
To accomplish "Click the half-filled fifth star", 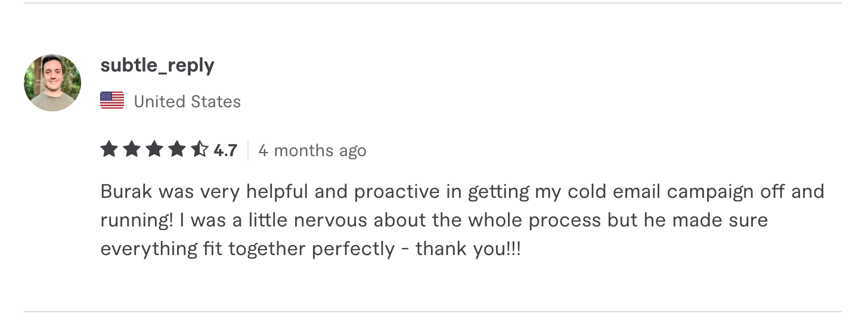I will click(x=199, y=150).
